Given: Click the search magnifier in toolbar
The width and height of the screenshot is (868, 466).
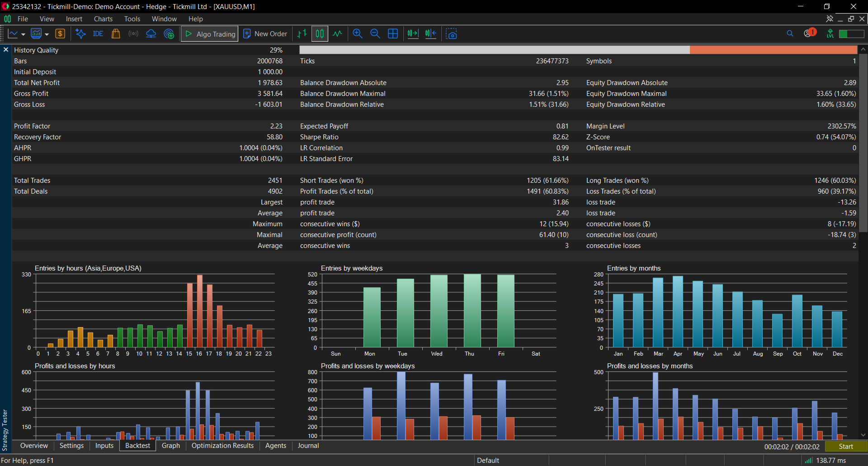Looking at the screenshot, I should [790, 33].
